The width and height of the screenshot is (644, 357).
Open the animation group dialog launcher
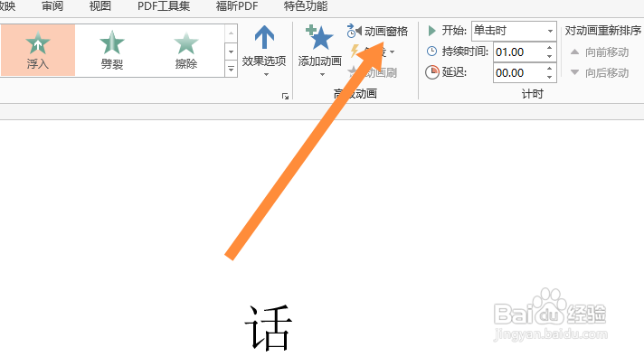click(x=285, y=96)
